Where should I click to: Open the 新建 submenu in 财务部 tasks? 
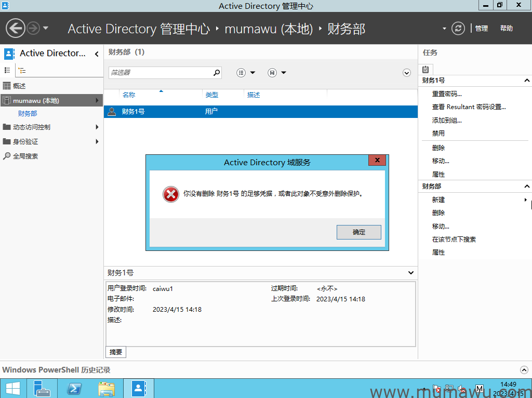point(438,200)
